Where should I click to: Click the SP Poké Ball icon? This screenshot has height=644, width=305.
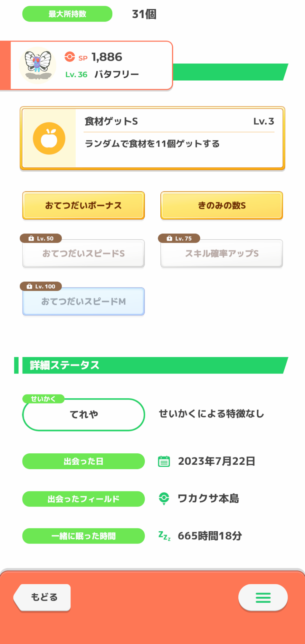tap(70, 57)
